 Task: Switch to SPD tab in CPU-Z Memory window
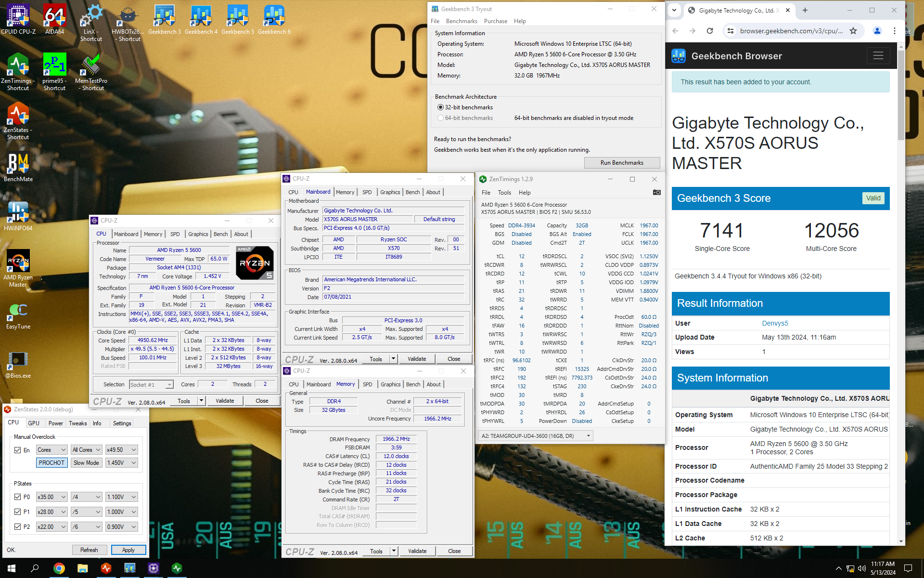pos(368,384)
